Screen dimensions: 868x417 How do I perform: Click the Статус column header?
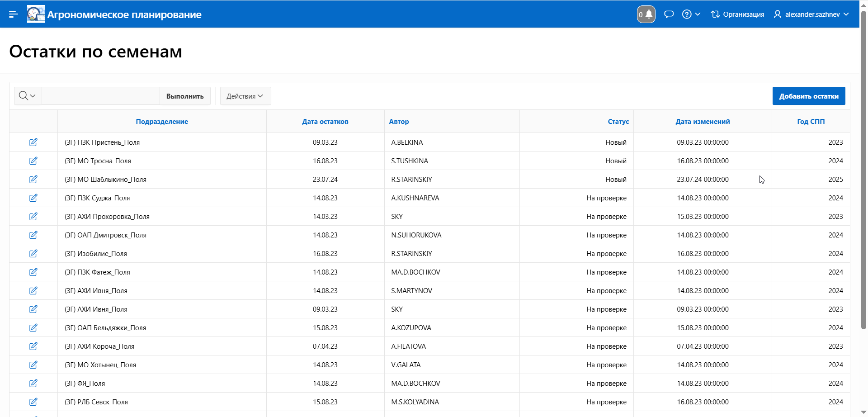(618, 122)
